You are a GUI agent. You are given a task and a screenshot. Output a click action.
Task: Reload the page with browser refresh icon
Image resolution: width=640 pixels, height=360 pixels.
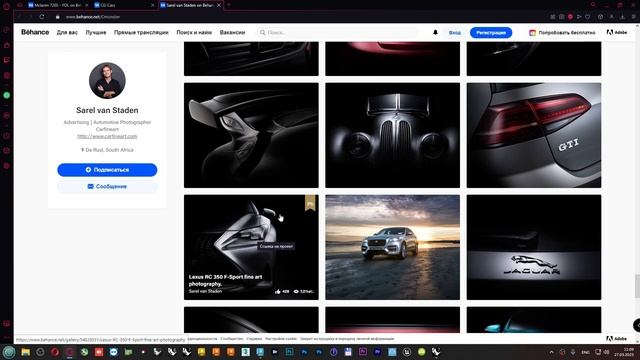tap(42, 17)
